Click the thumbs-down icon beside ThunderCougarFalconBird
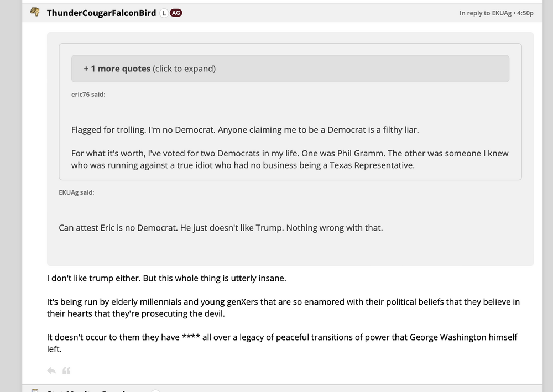 35,12
